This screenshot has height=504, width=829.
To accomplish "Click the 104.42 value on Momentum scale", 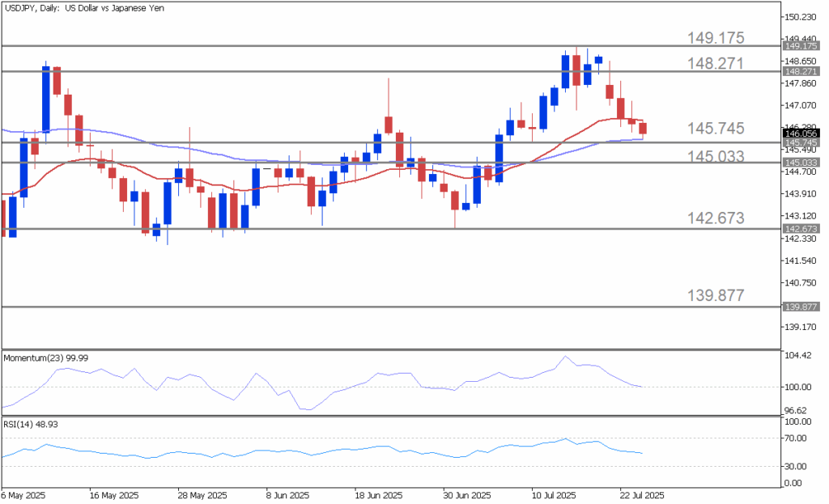I will click(798, 355).
